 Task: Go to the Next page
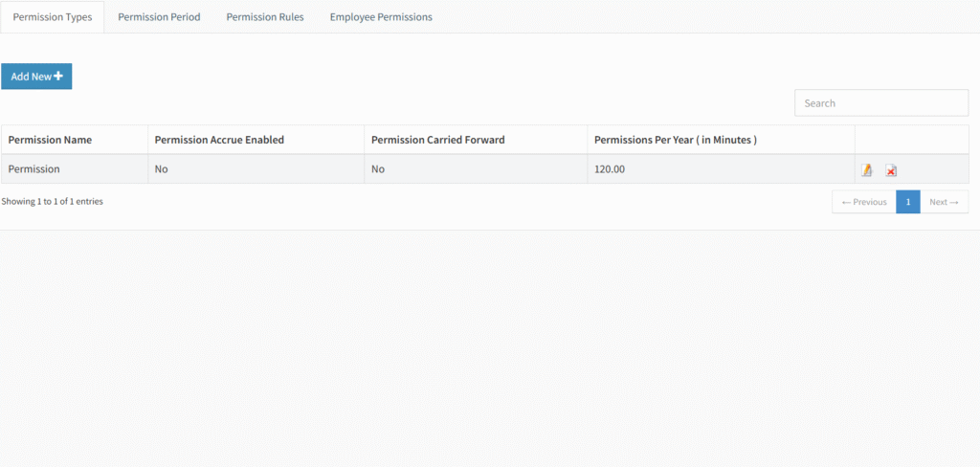(944, 202)
